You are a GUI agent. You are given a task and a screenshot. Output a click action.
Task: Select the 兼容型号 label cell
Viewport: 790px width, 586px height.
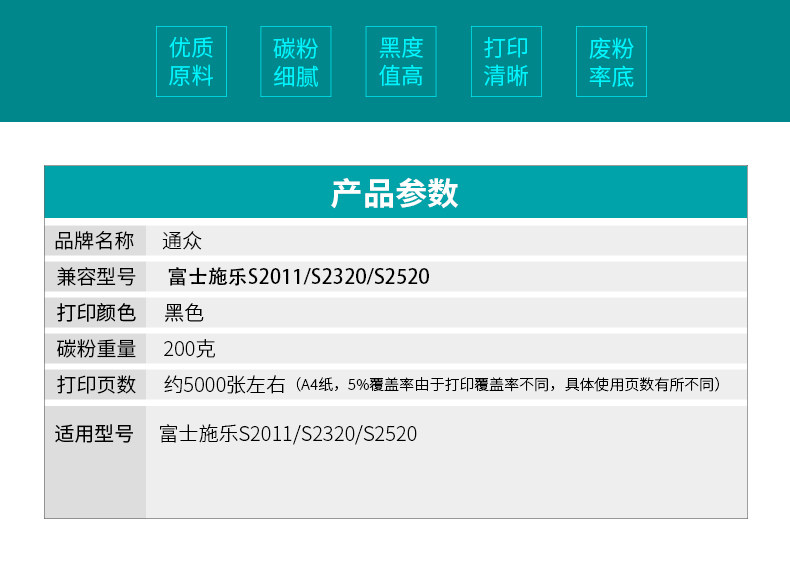95,276
